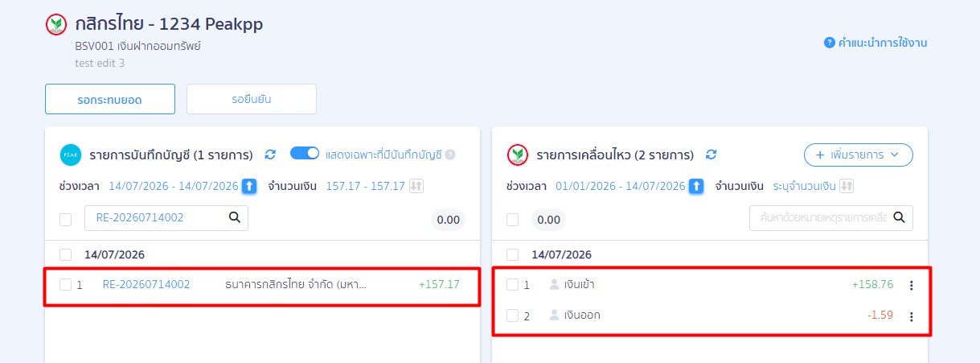Screen dimensions: 980x363
Task: Click the +157.17 amount
Action: tap(439, 284)
